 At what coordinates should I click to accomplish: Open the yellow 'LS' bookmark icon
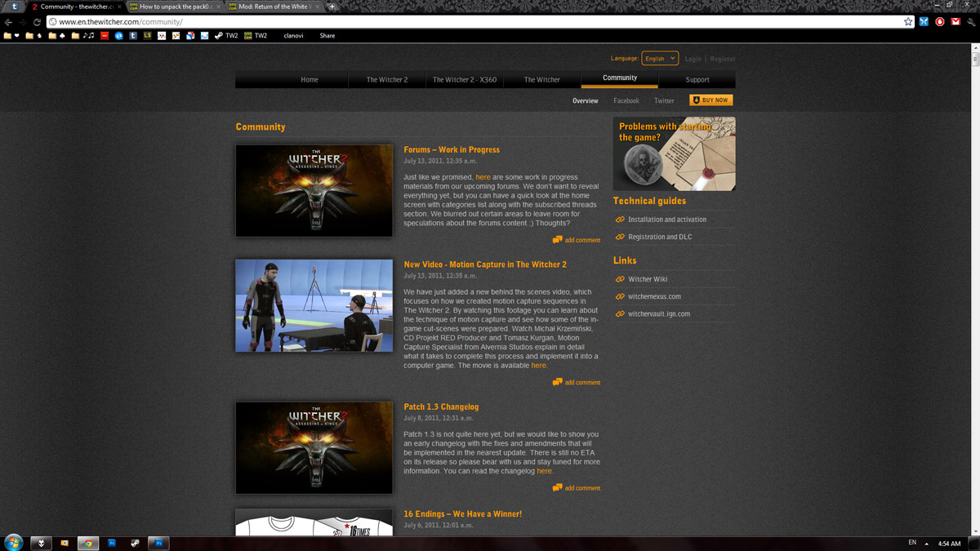point(147,36)
